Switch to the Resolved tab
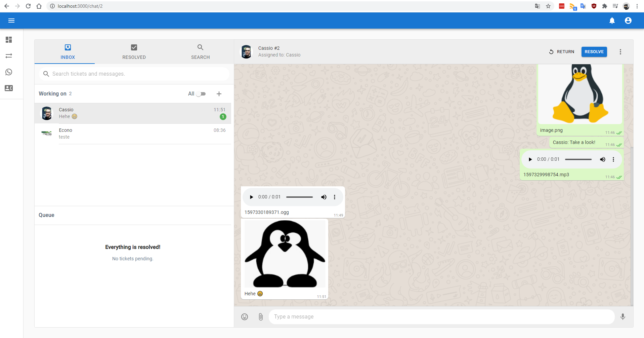Screen dimensions: 644x338 point(134,52)
